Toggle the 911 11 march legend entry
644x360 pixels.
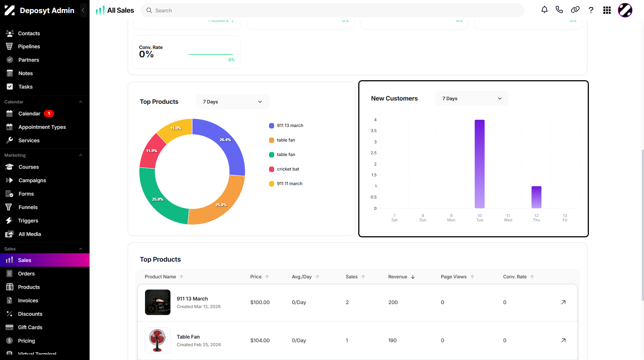[x=286, y=184]
